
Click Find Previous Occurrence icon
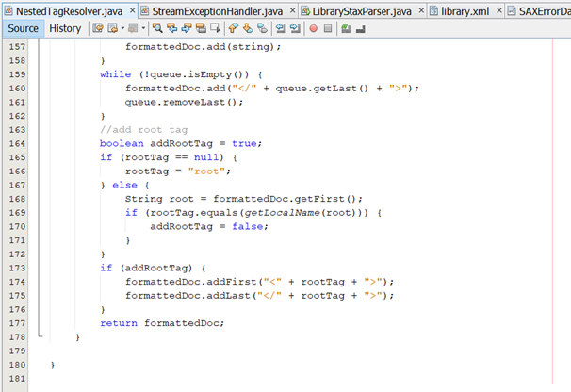pos(171,28)
